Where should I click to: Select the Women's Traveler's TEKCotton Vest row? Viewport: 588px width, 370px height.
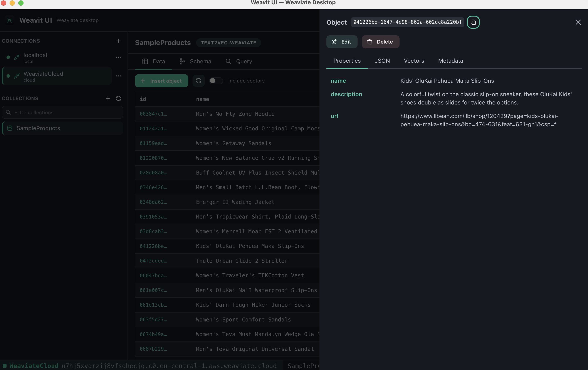(227, 276)
